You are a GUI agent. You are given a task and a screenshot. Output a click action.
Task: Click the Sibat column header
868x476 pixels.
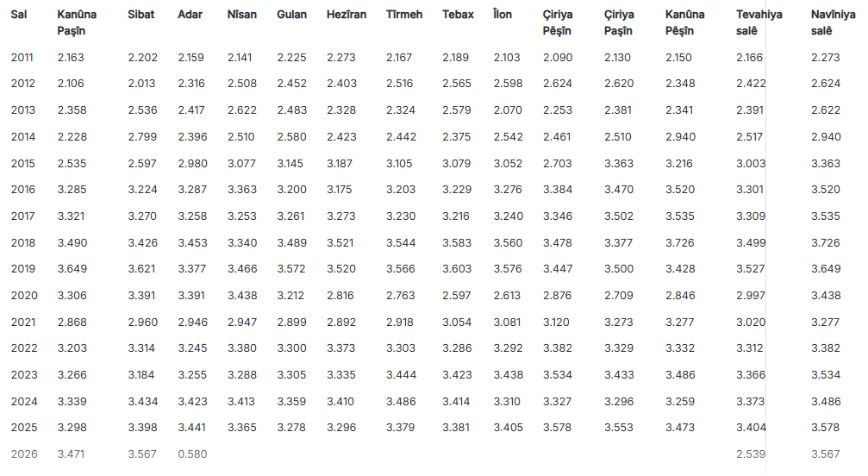point(141,15)
